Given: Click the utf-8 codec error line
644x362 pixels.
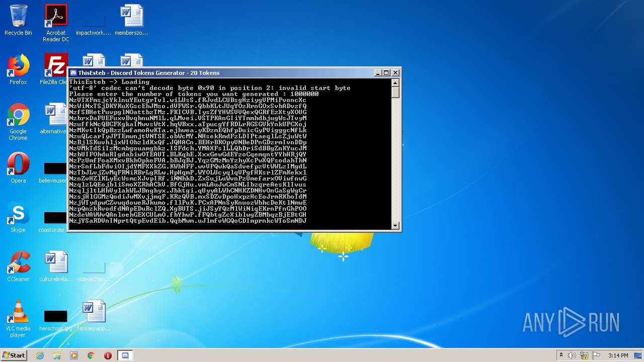Looking at the screenshot, I should [x=210, y=88].
